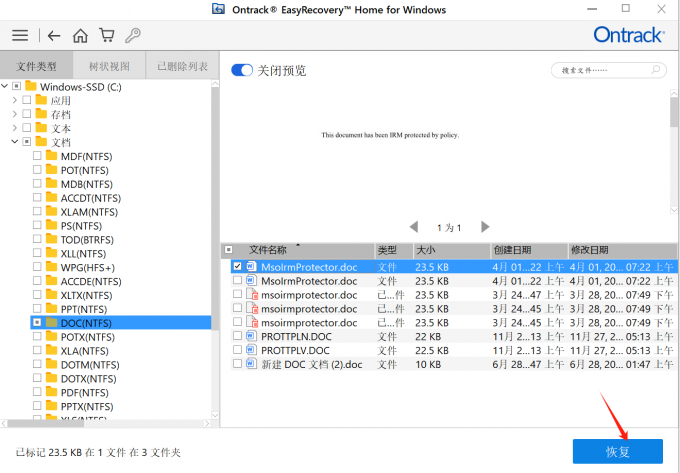
Task: Open the home icon
Action: coord(80,35)
